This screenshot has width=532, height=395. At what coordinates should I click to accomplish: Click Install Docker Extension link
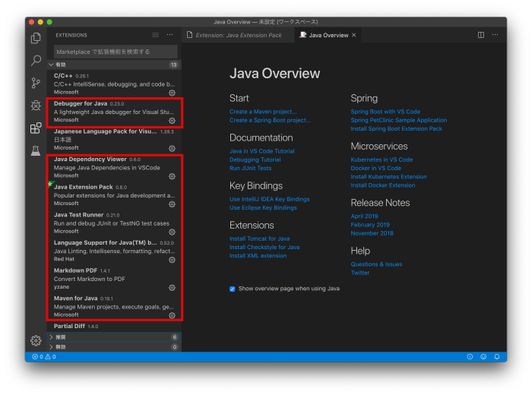pyautogui.click(x=383, y=185)
